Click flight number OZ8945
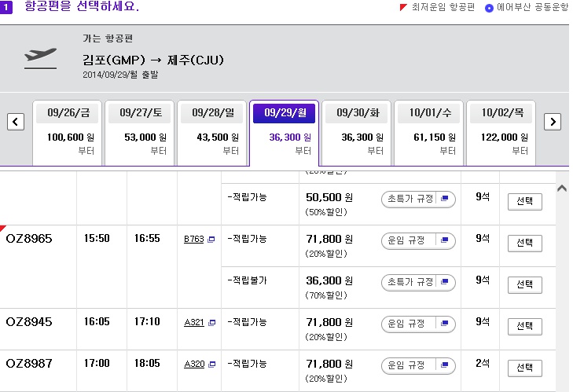 tap(29, 322)
